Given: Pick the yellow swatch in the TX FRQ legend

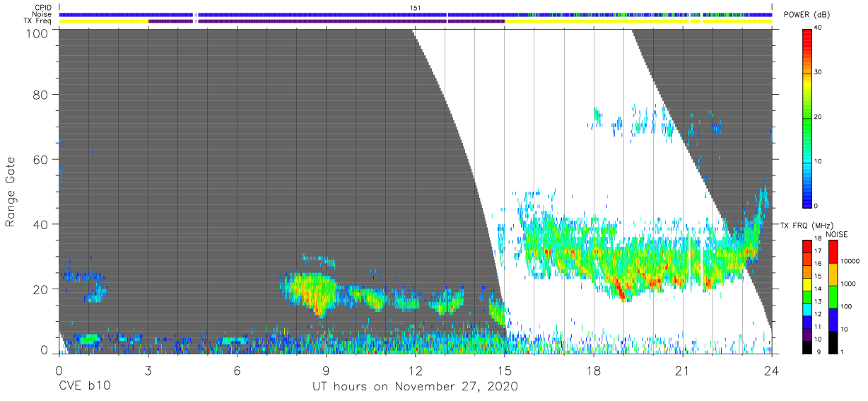Looking at the screenshot, I should pyautogui.click(x=807, y=284).
